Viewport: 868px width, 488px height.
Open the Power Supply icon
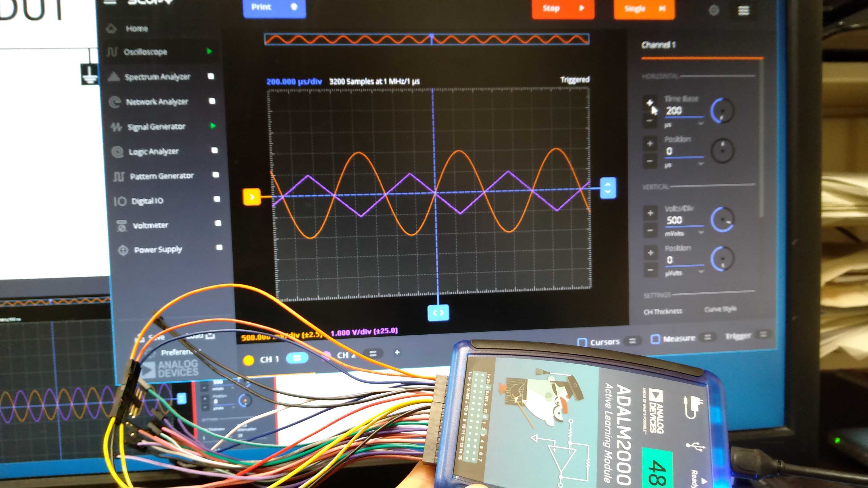(x=123, y=250)
